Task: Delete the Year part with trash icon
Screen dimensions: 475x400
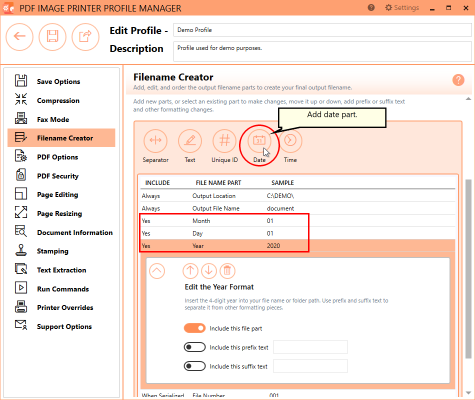Action: (227, 271)
